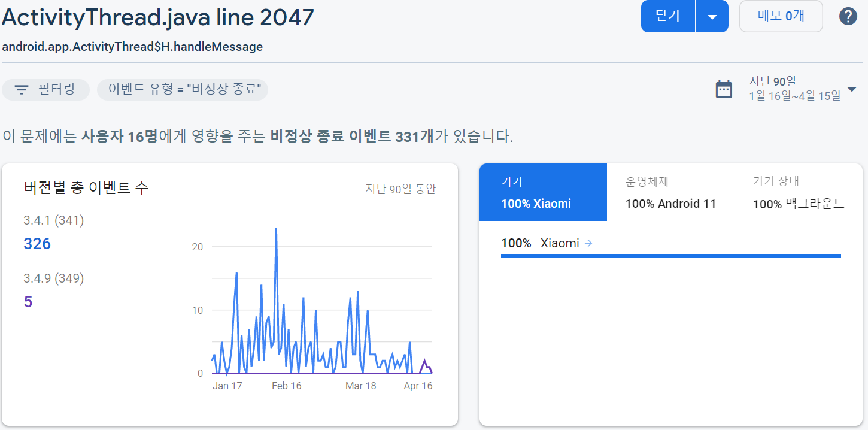
Task: Open the 닫기 button dropdown arrow
Action: [712, 16]
